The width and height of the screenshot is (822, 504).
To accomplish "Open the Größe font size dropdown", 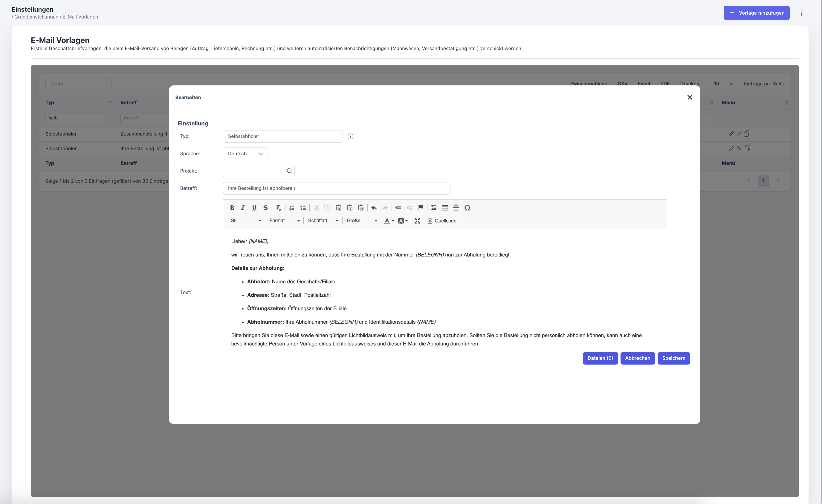I will pyautogui.click(x=362, y=221).
